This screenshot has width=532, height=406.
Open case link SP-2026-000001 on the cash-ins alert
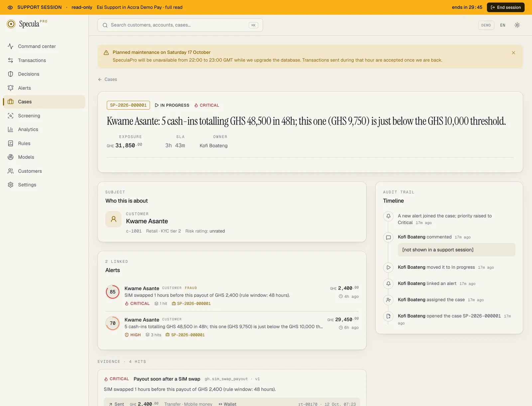point(185,335)
